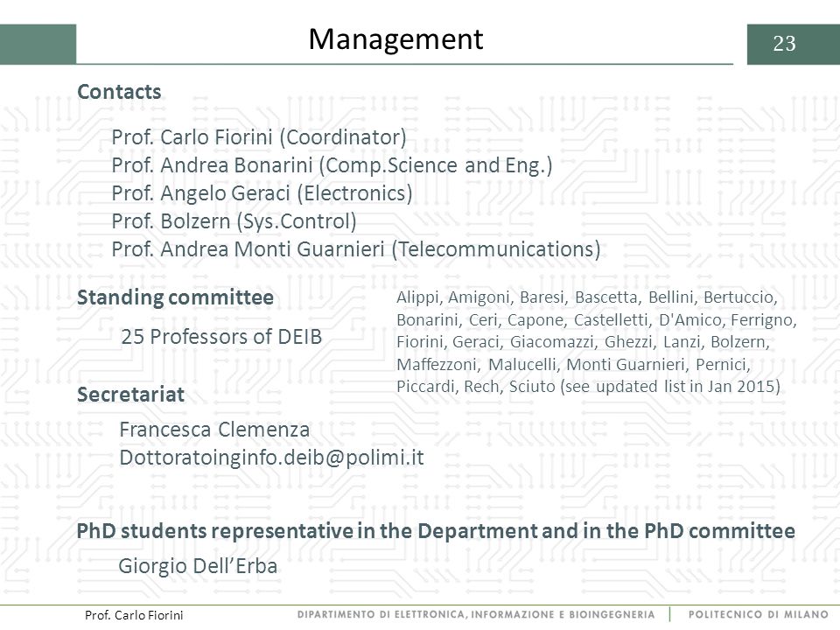
Task: Click Politecnico di Milano footer logo
Action: click(758, 614)
